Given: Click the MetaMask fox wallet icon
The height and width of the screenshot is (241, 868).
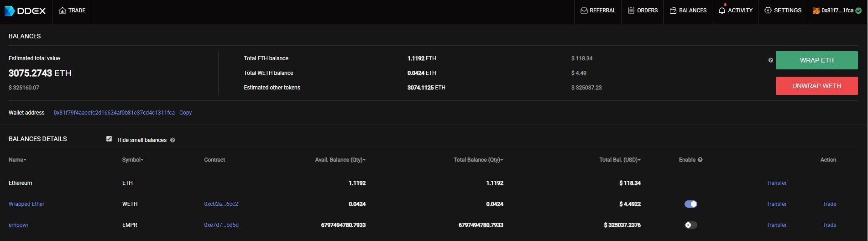Looking at the screenshot, I should (x=816, y=10).
